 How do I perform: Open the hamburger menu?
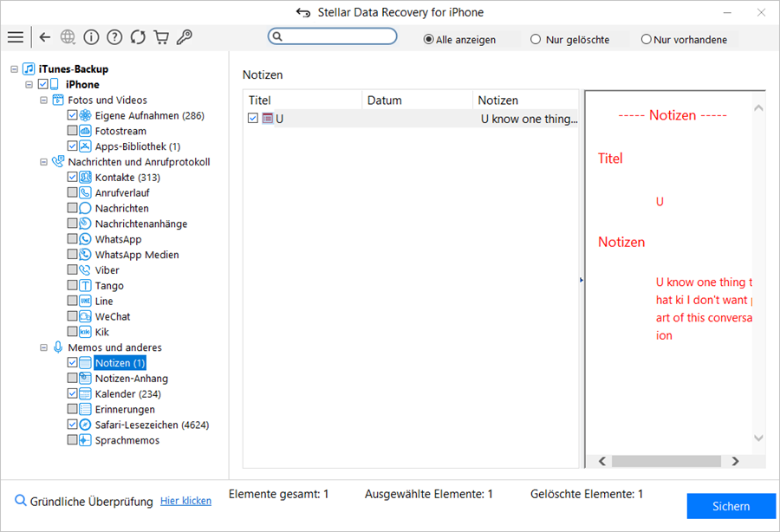16,36
